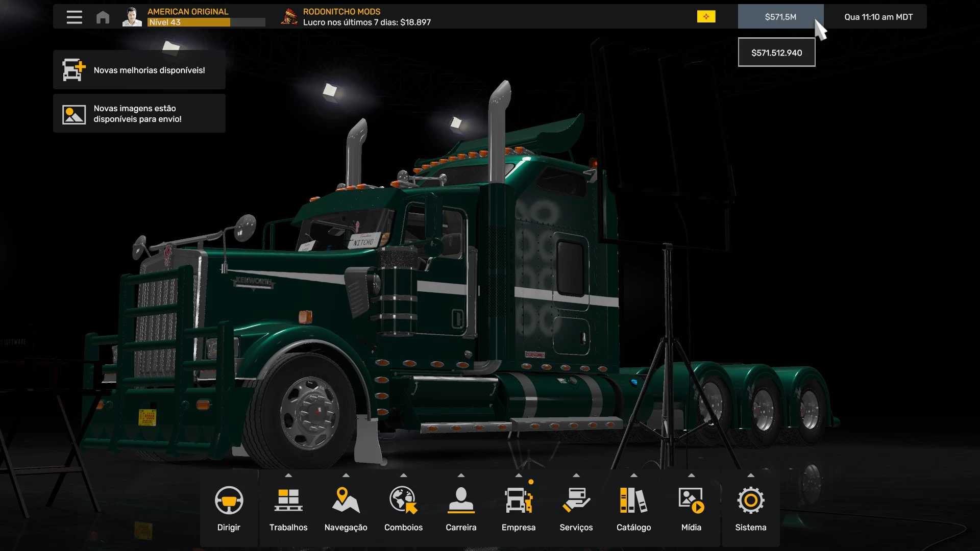Viewport: 980px width, 551px height.
Task: Open the Catálogo books icon
Action: [x=633, y=500]
